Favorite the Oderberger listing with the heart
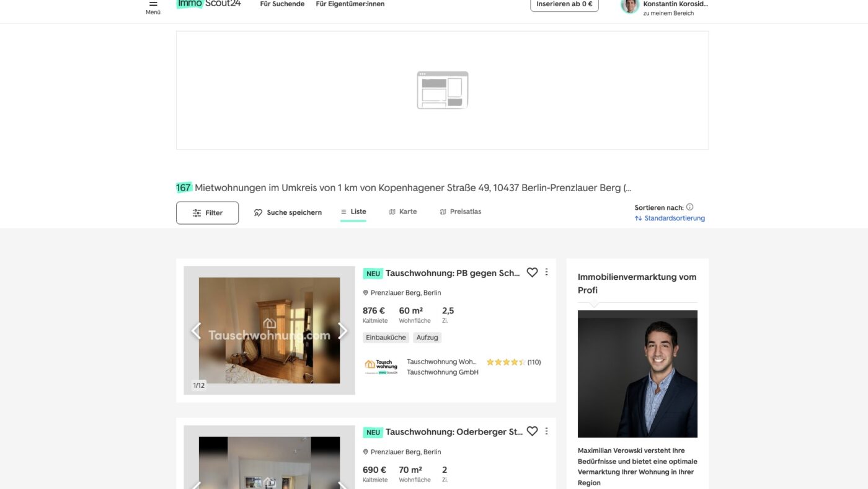The image size is (868, 489). (x=532, y=431)
